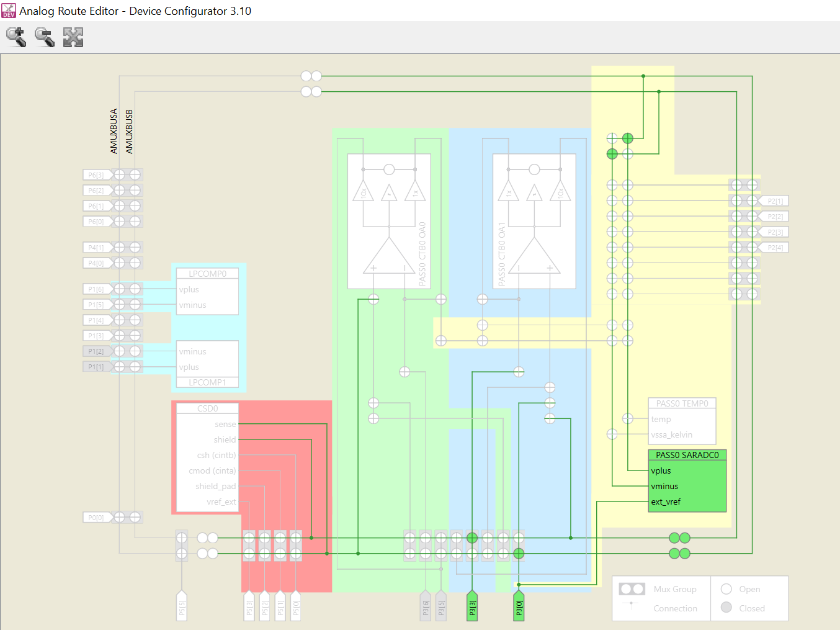Viewport: 840px width, 630px height.
Task: Select pin P2[1]
Action: click(x=774, y=201)
